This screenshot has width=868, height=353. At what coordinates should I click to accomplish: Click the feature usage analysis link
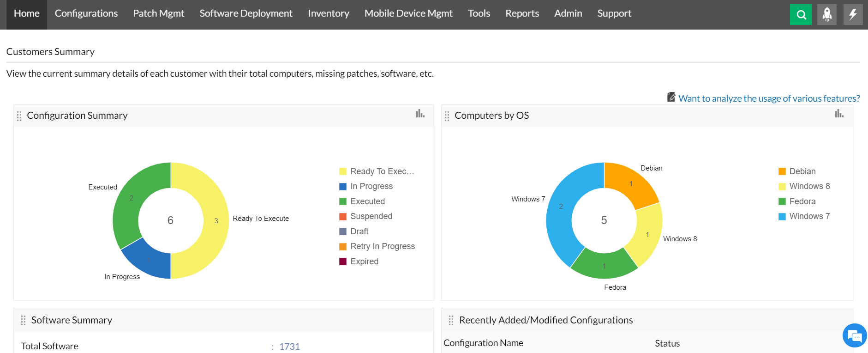769,98
